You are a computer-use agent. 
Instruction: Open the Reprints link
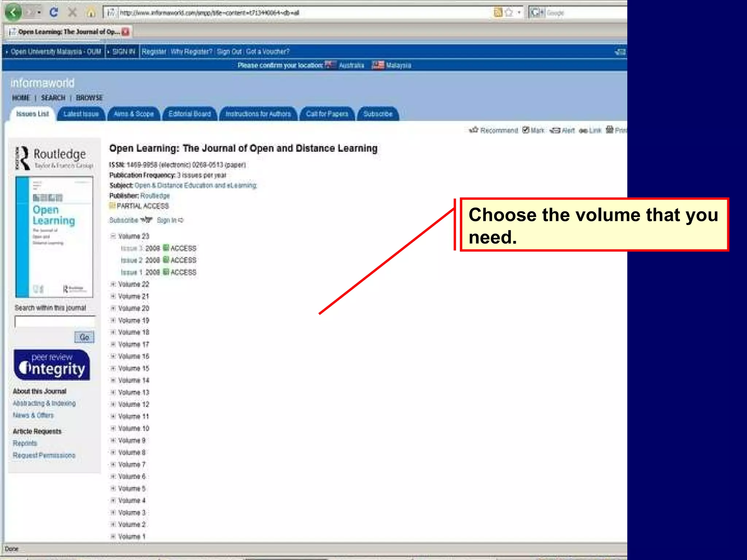click(25, 443)
